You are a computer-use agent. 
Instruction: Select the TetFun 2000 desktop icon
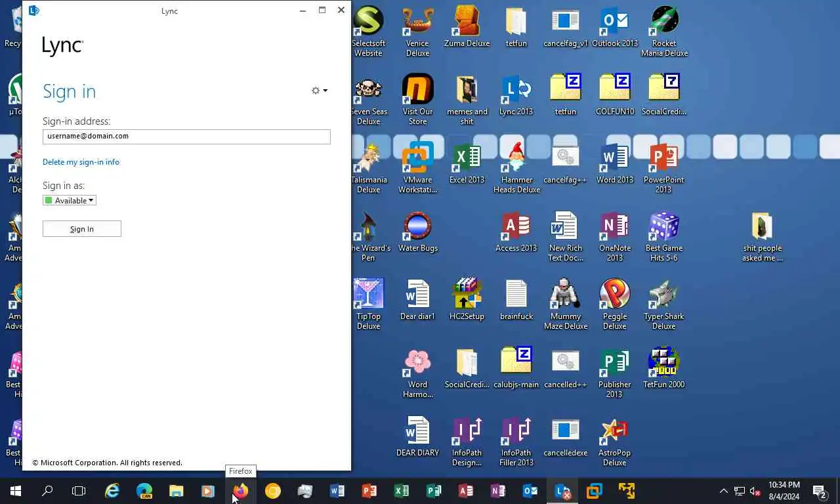663,368
